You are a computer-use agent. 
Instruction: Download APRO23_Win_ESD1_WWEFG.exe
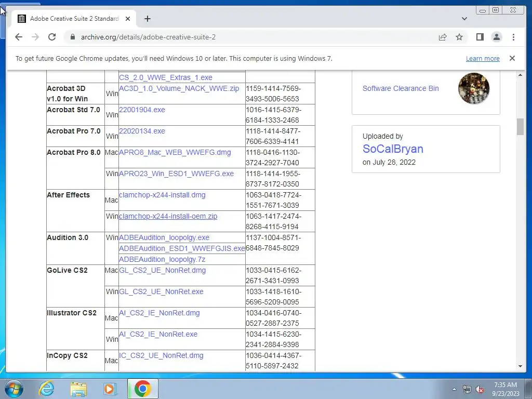pos(176,174)
